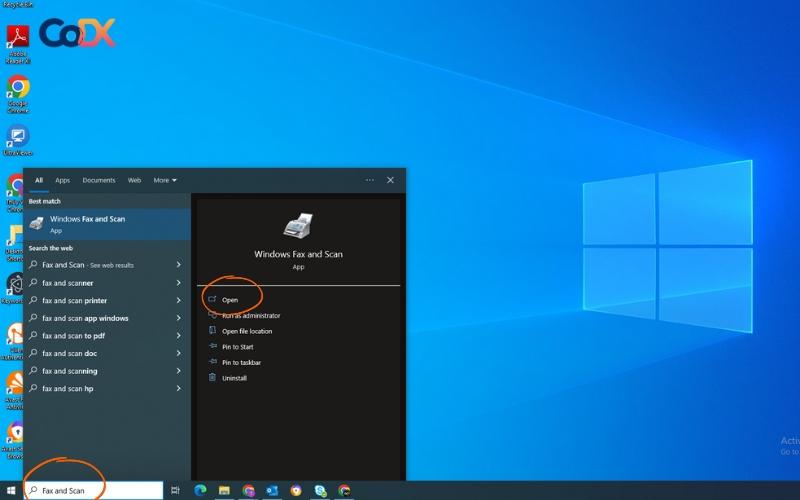Open Google Chrome desktop shortcut
The height and width of the screenshot is (500, 800).
[18, 94]
